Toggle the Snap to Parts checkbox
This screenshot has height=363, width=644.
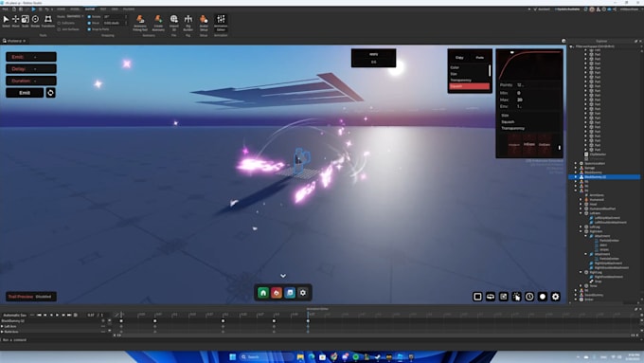89,29
